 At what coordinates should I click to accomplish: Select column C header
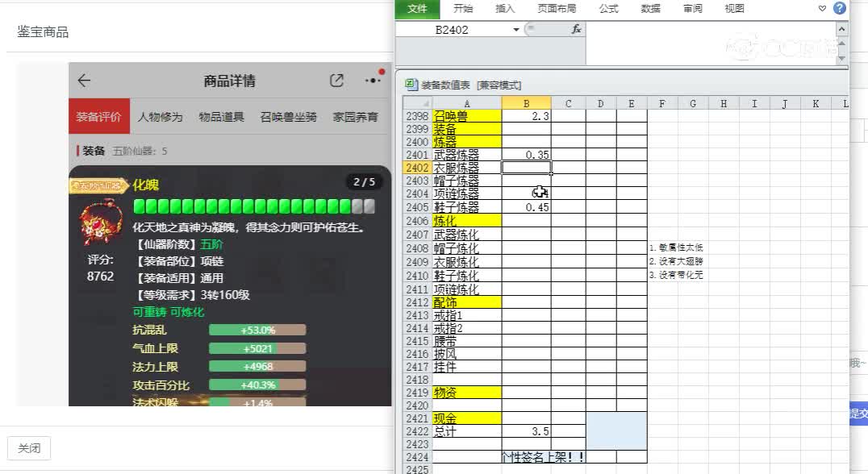click(x=569, y=103)
